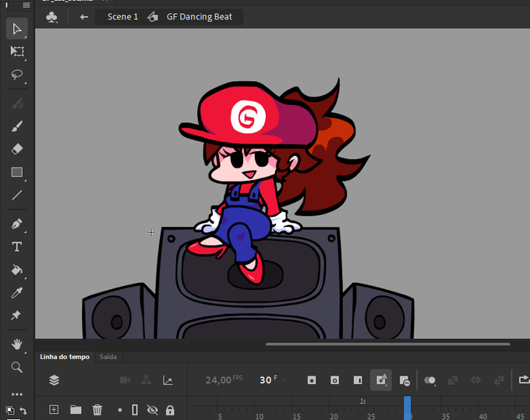Add a new layer
The image size is (530, 420).
[x=54, y=410]
